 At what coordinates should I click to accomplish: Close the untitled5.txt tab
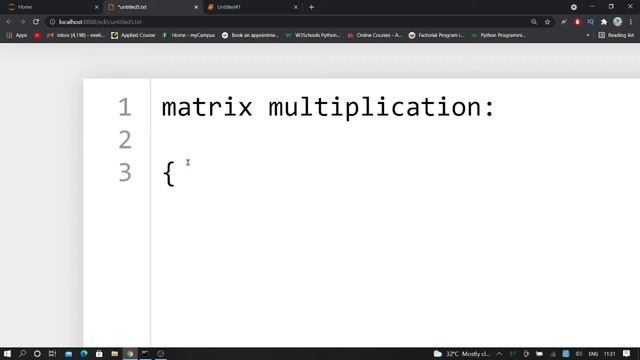pyautogui.click(x=196, y=7)
